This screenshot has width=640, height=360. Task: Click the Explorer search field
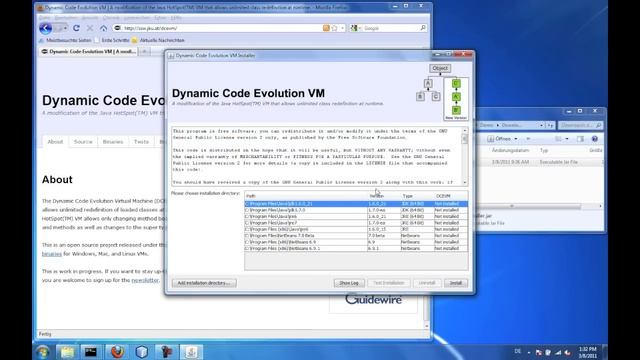pos(579,125)
